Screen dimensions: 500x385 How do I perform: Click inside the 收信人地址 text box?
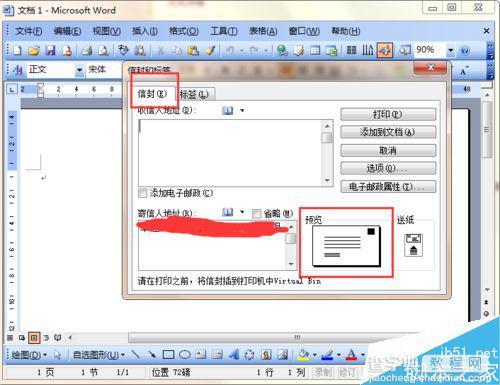point(230,153)
